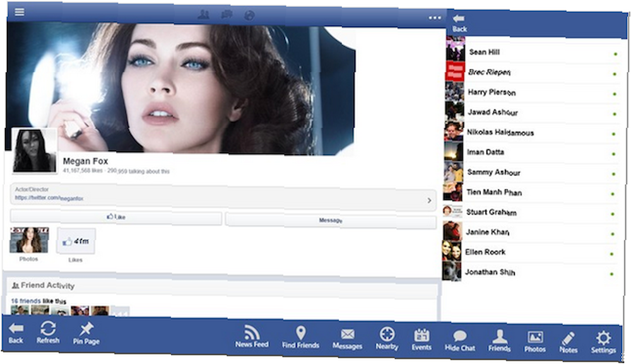Click the Back arrow in chat panel header

(459, 23)
